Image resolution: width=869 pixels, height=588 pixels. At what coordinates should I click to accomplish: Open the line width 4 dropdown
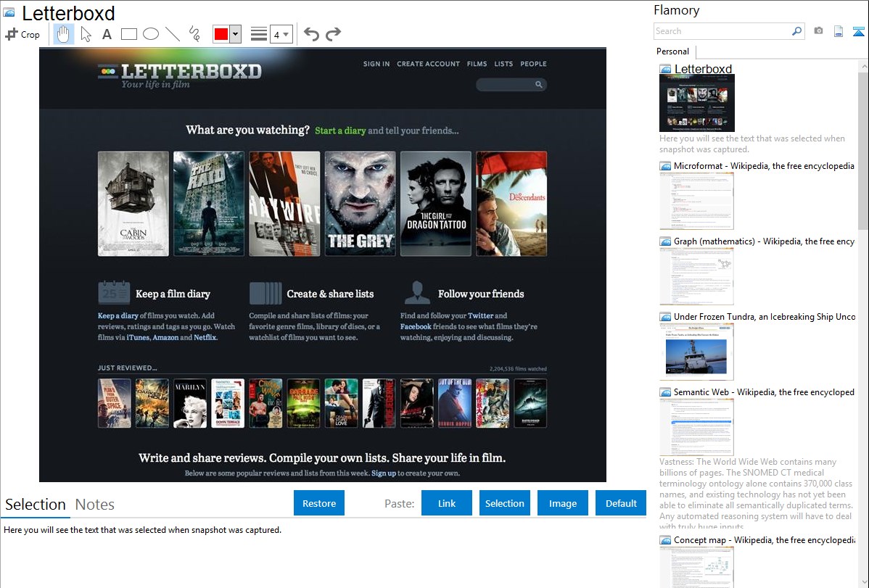click(x=281, y=34)
